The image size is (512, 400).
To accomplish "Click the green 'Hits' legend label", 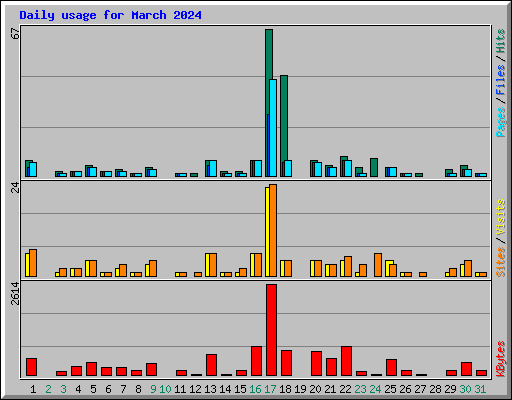I will 501,41.
